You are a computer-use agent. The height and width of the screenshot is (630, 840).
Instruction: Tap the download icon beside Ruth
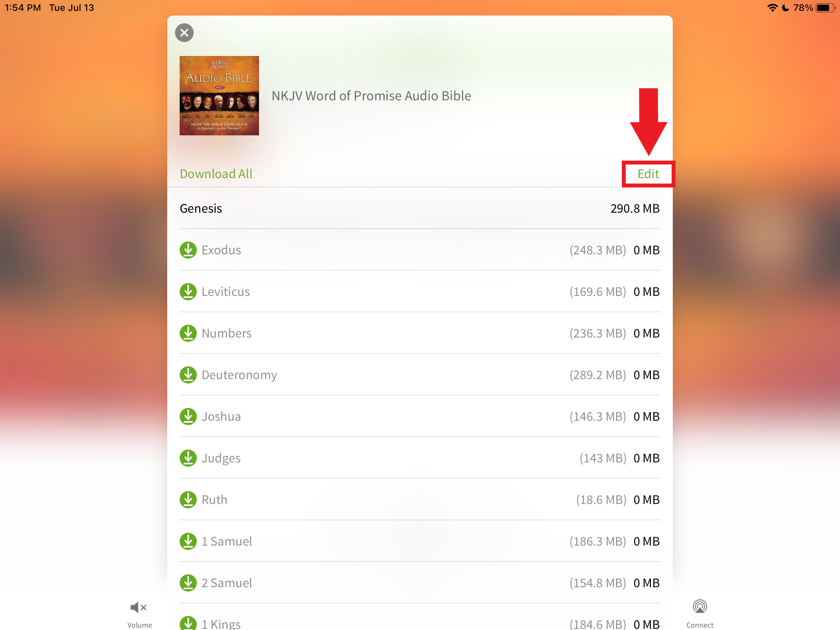pos(188,500)
